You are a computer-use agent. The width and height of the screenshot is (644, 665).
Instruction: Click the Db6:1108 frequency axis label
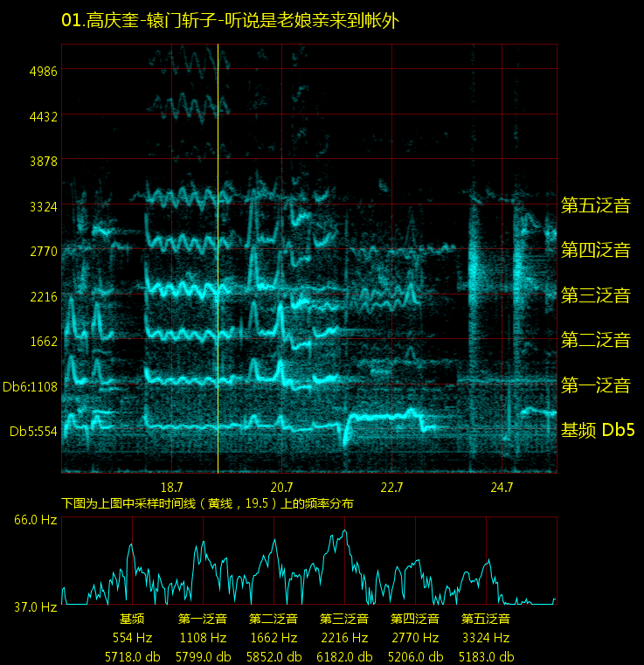click(30, 386)
